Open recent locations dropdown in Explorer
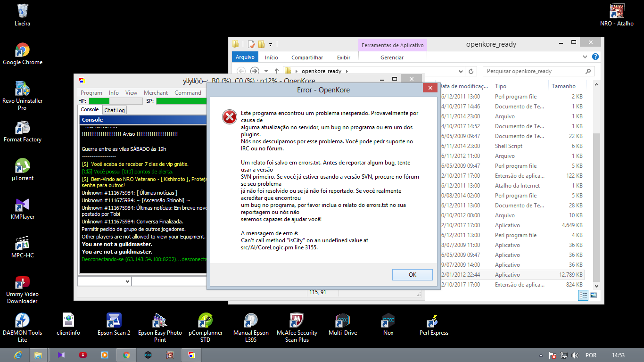Viewport: 644px width, 362px height. pyautogui.click(x=267, y=71)
